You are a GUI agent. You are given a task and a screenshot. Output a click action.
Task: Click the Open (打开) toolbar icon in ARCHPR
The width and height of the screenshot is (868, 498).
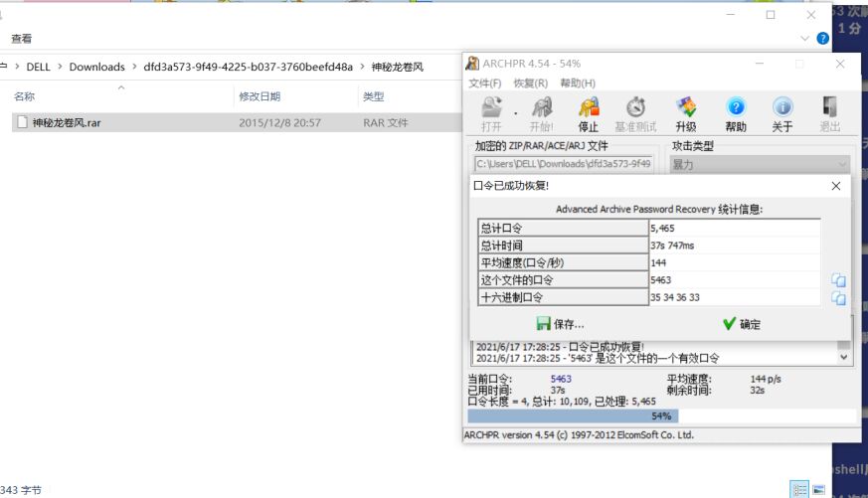point(491,114)
